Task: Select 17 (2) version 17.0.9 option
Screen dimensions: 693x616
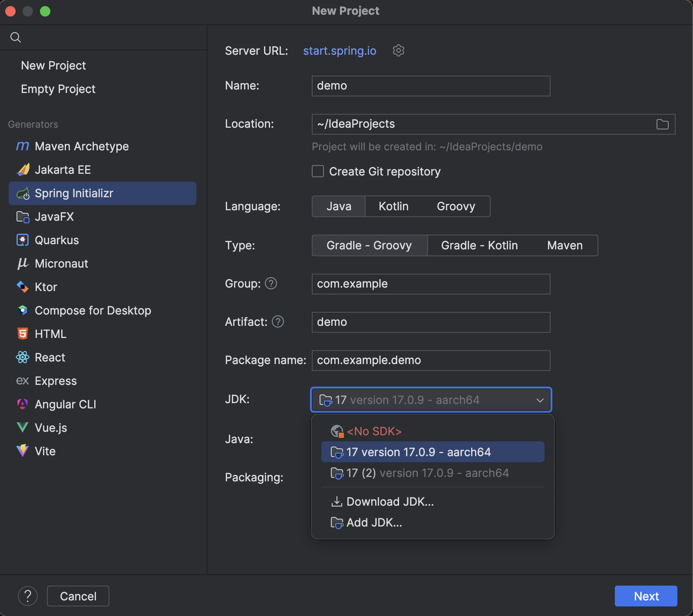Action: click(x=432, y=473)
